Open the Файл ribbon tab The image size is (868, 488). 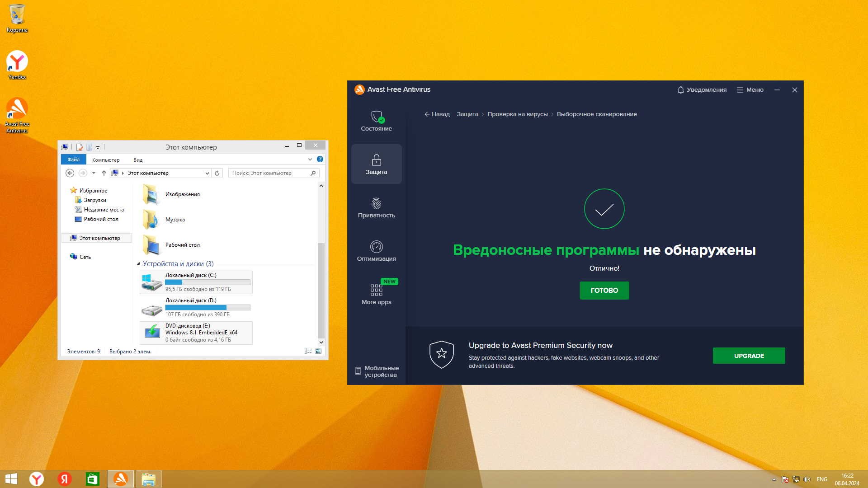73,160
